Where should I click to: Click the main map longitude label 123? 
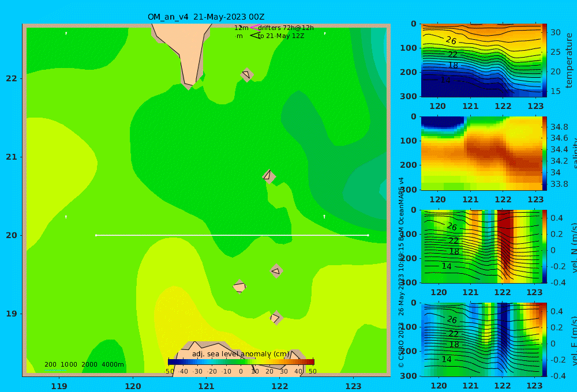click(x=353, y=386)
